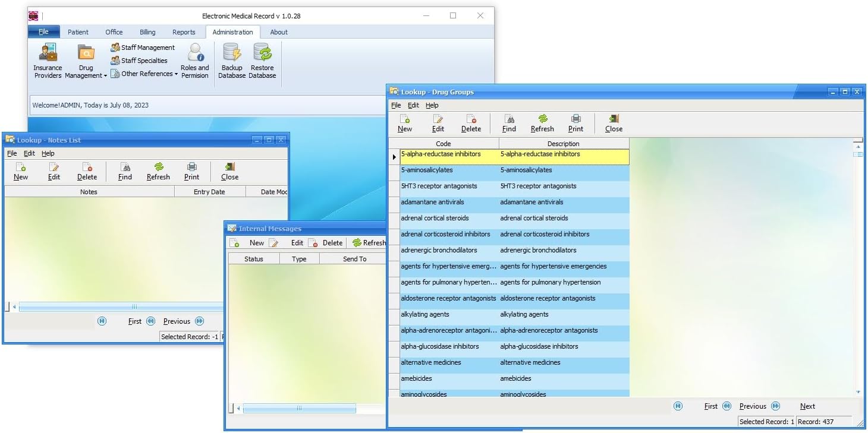Print the Drug Groups list

click(x=575, y=122)
